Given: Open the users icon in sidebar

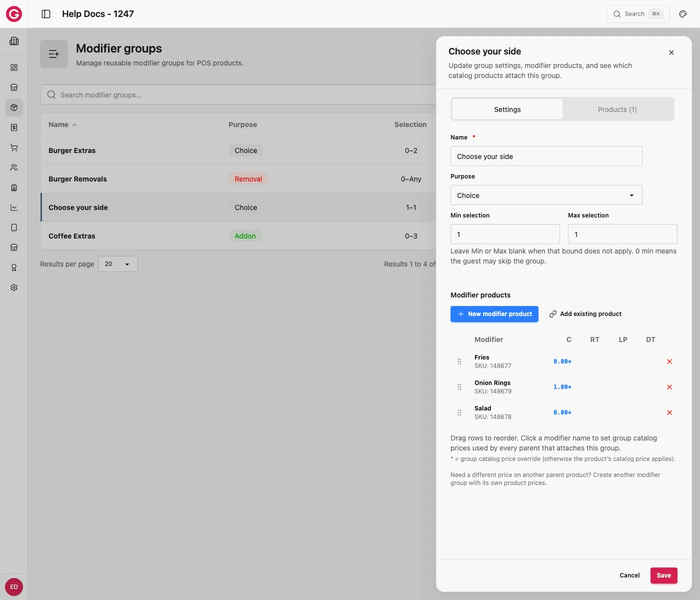Looking at the screenshot, I should pos(14,167).
